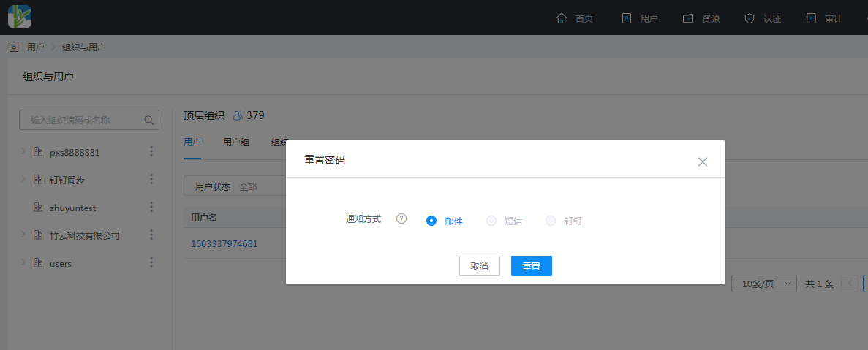Expand the pxs8888881 organization node
Screen dimensions: 868x350
[x=23, y=151]
